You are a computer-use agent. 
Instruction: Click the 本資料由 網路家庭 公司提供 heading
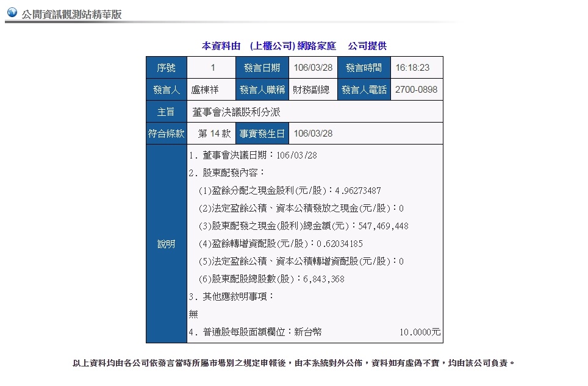pyautogui.click(x=294, y=46)
